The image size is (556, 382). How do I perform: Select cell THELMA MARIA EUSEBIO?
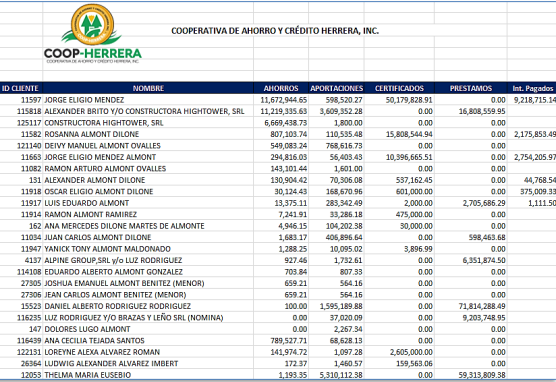click(x=148, y=375)
